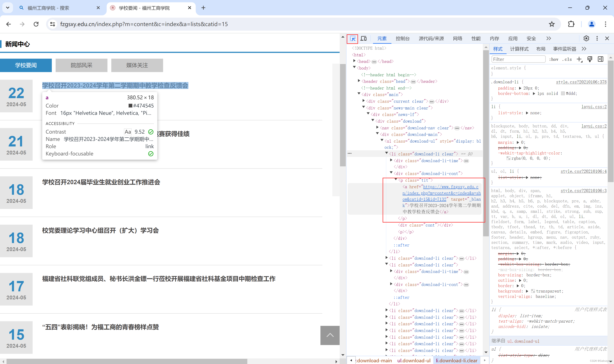Open DevTools settings gear
This screenshot has width=614, height=364.
(586, 39)
